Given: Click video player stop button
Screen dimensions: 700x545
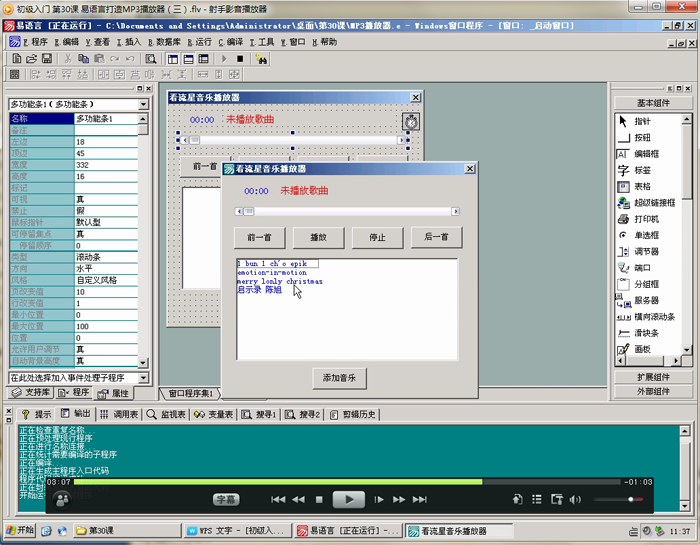Looking at the screenshot, I should tap(319, 499).
